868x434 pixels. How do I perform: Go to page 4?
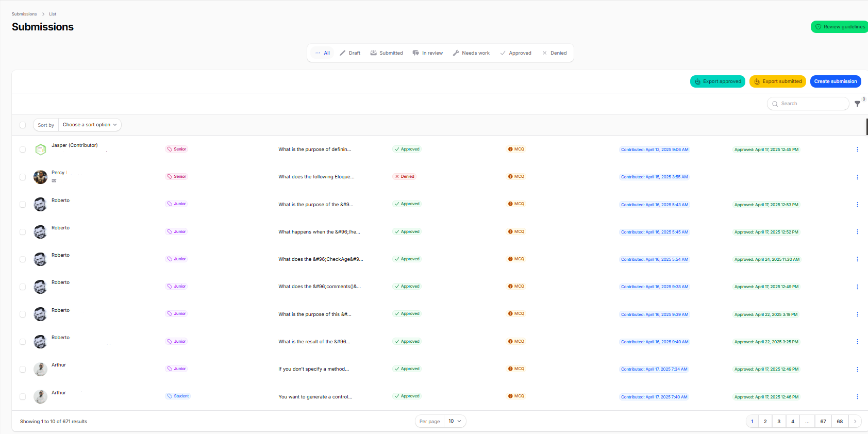tap(793, 421)
